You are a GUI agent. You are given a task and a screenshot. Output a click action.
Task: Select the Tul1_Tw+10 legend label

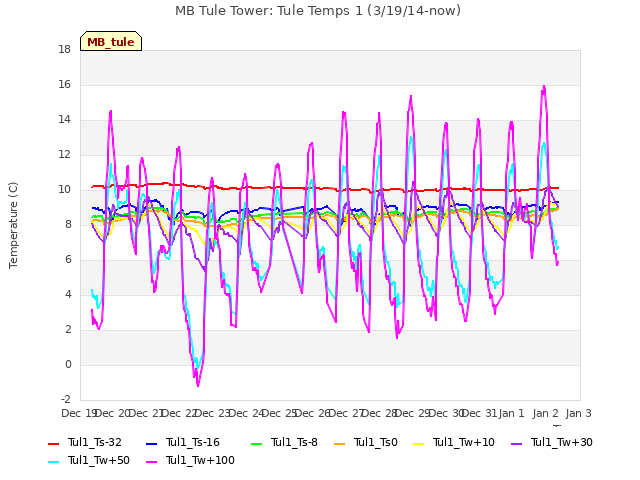coord(464,442)
